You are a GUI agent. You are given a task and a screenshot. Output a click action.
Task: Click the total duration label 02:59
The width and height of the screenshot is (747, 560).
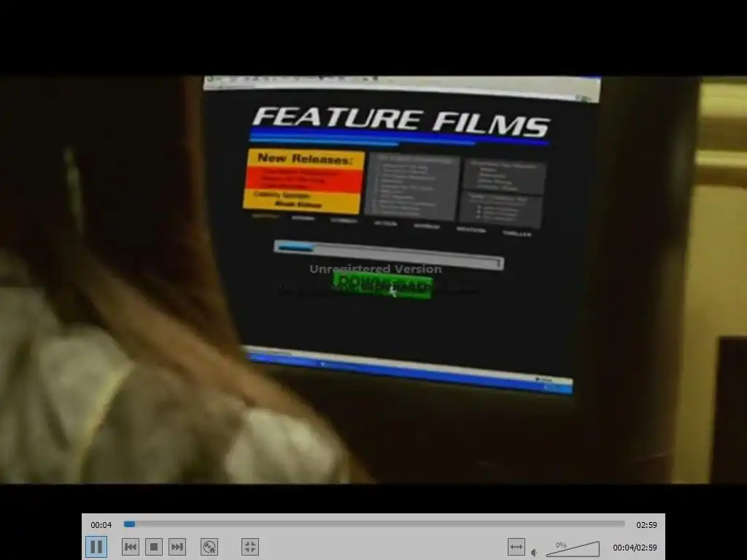tap(646, 525)
